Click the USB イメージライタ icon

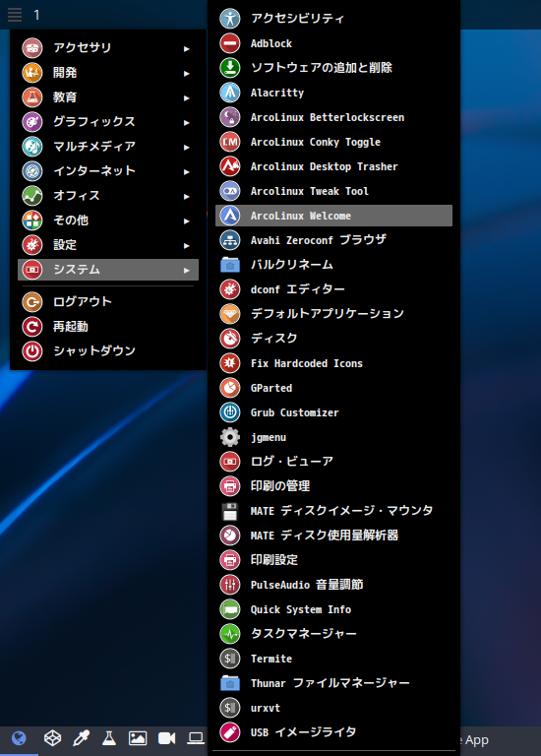230,732
